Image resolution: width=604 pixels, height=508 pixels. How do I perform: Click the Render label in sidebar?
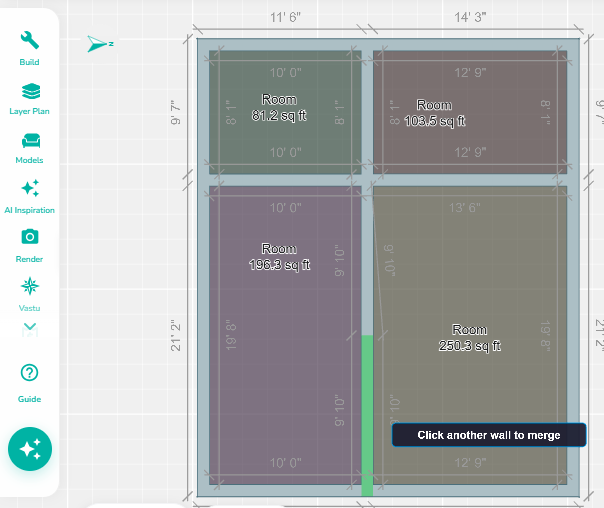(29, 259)
